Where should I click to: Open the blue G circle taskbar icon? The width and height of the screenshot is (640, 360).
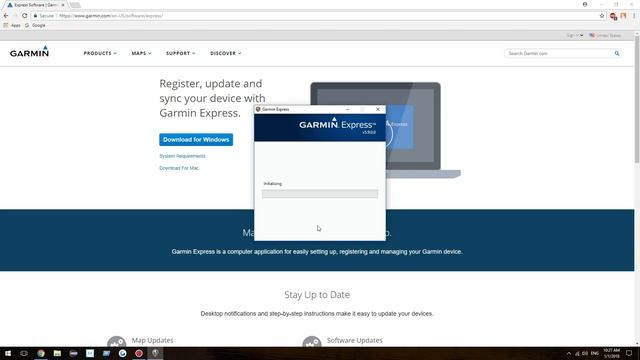[x=122, y=353]
